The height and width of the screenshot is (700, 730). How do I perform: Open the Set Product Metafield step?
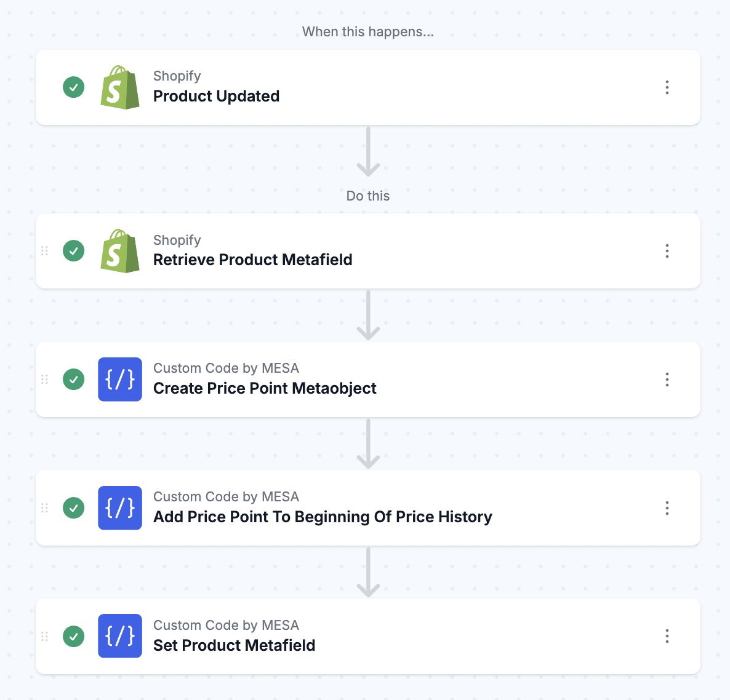pos(368,636)
